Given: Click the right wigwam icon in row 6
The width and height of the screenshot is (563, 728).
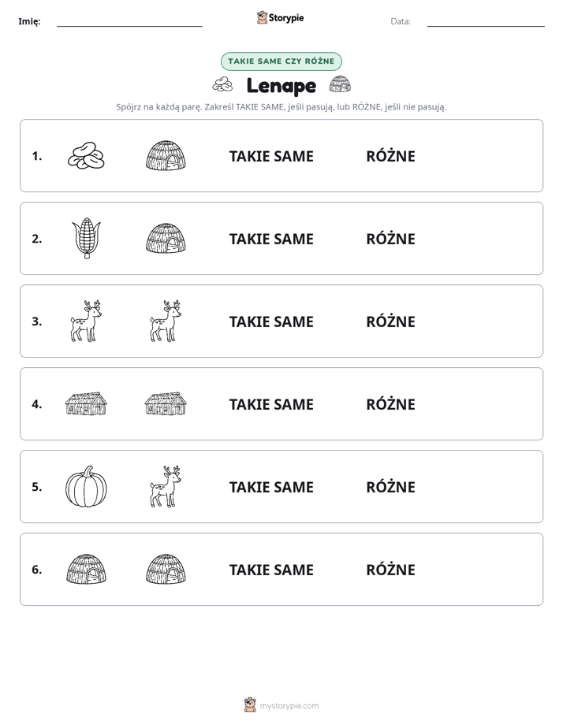Looking at the screenshot, I should pos(166,569).
